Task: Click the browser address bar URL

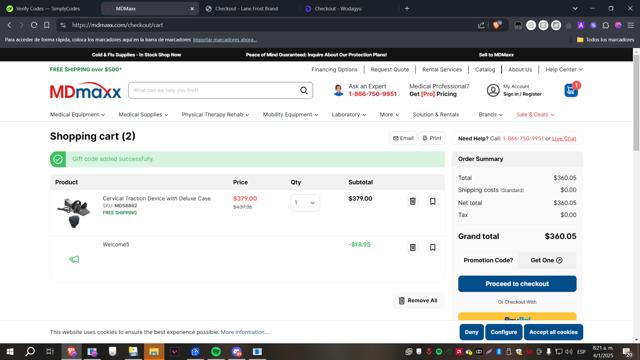Action: (118, 25)
